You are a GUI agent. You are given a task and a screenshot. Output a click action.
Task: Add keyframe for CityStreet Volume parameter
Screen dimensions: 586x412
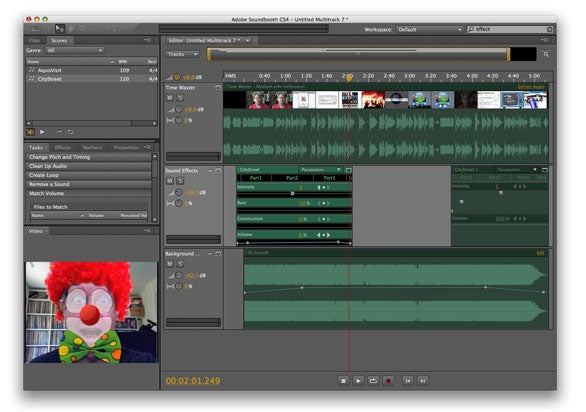(324, 235)
